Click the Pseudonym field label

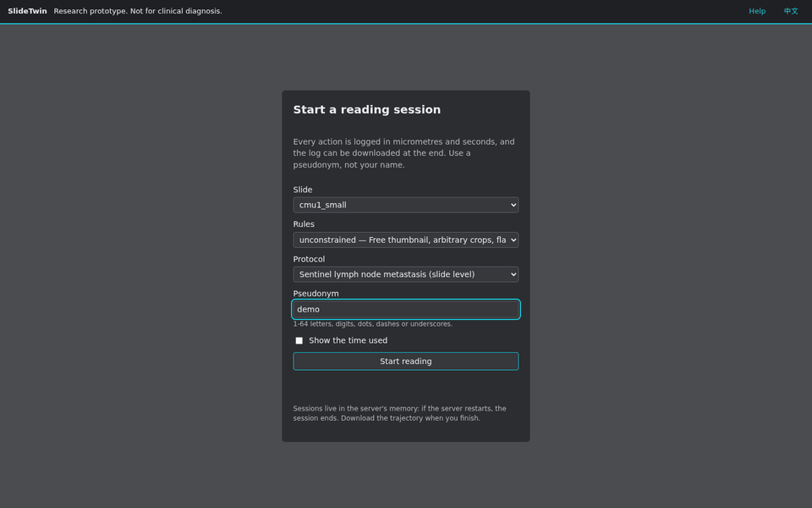(315, 294)
